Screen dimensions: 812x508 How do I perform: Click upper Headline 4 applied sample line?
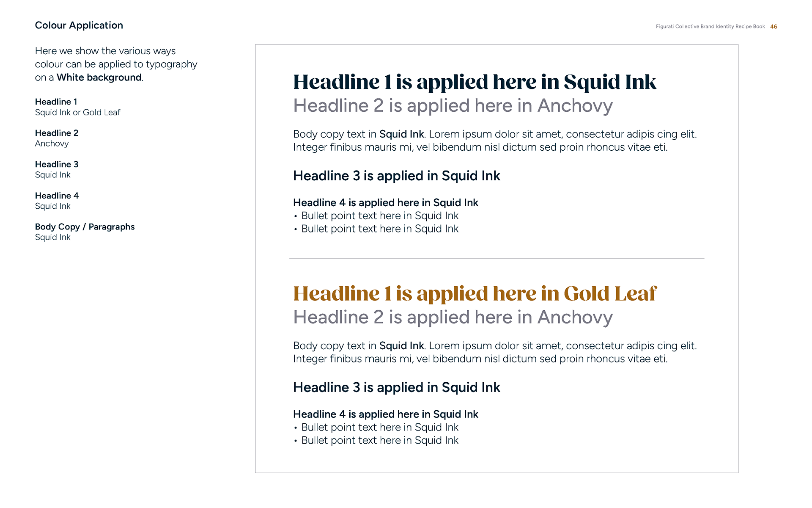[x=385, y=203]
